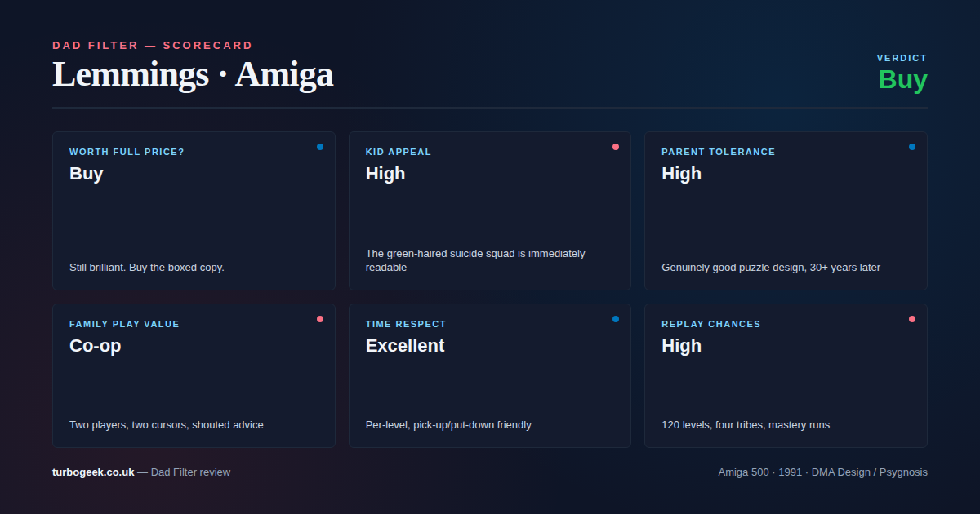Click the Replay Chances High rating
Viewport: 980px width, 514px height.
click(x=681, y=346)
